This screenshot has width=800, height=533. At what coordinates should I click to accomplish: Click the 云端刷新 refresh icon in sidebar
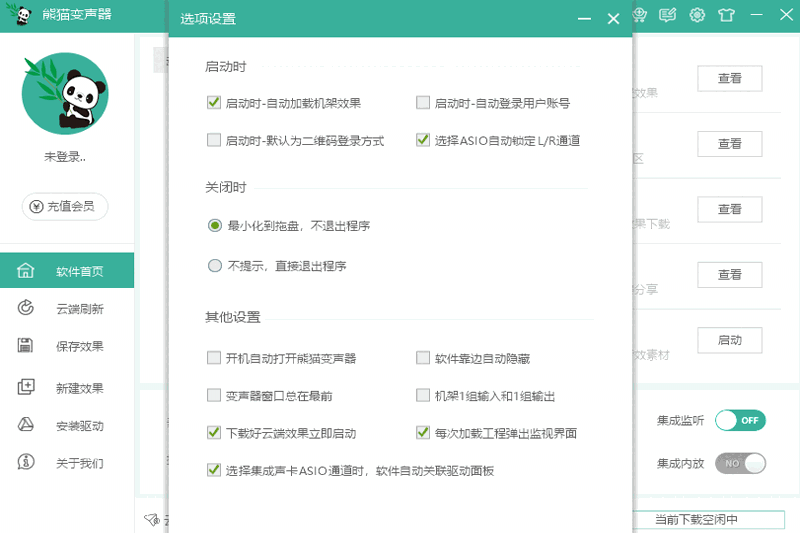[x=27, y=309]
